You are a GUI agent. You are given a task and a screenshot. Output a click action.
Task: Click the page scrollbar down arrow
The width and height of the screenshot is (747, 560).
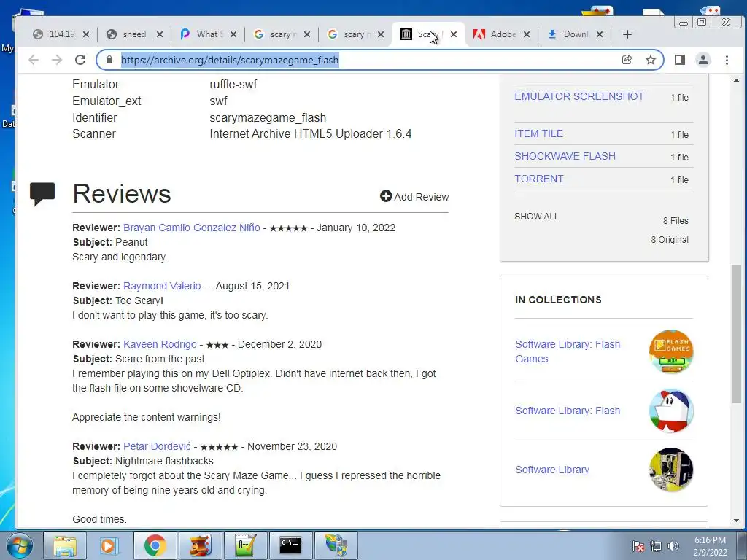(737, 521)
